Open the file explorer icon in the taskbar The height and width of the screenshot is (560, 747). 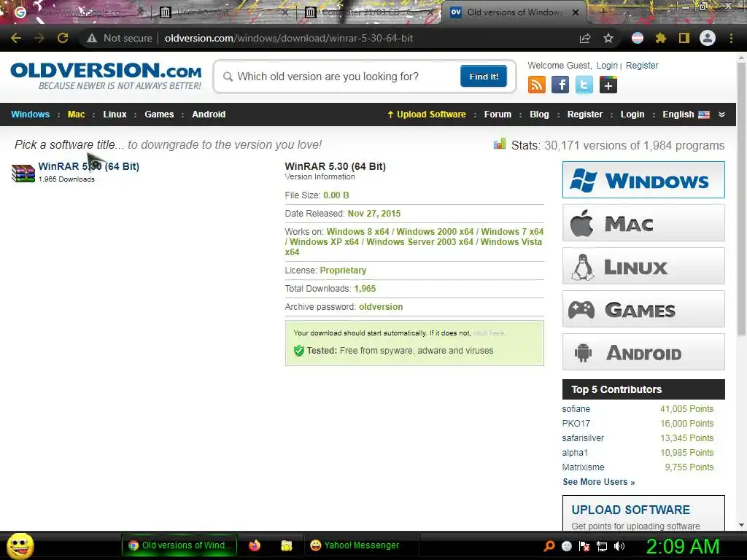(x=286, y=545)
